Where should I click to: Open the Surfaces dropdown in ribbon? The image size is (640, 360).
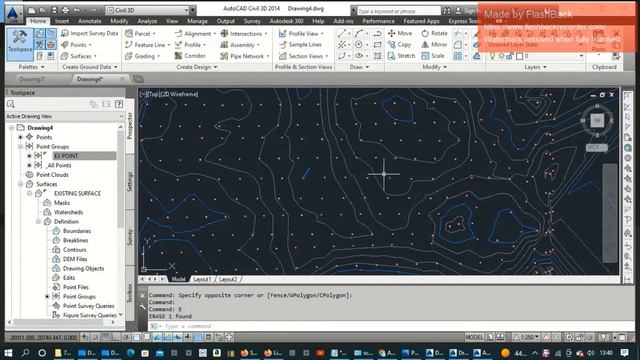point(96,56)
